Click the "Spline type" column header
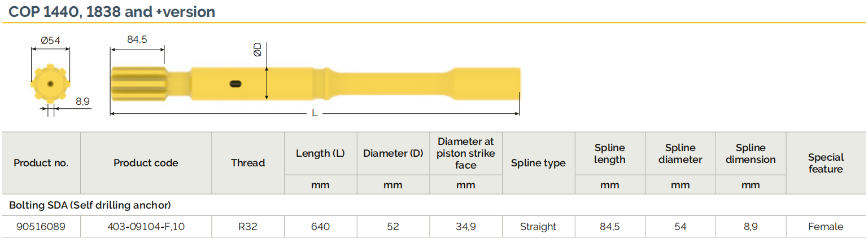Image resolution: width=868 pixels, height=243 pixels. pos(538,163)
